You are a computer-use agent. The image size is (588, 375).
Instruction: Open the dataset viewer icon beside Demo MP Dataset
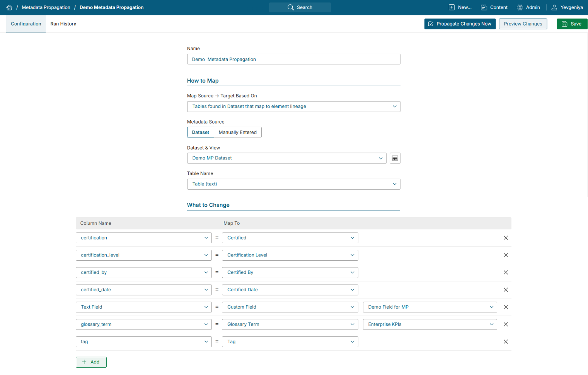395,158
